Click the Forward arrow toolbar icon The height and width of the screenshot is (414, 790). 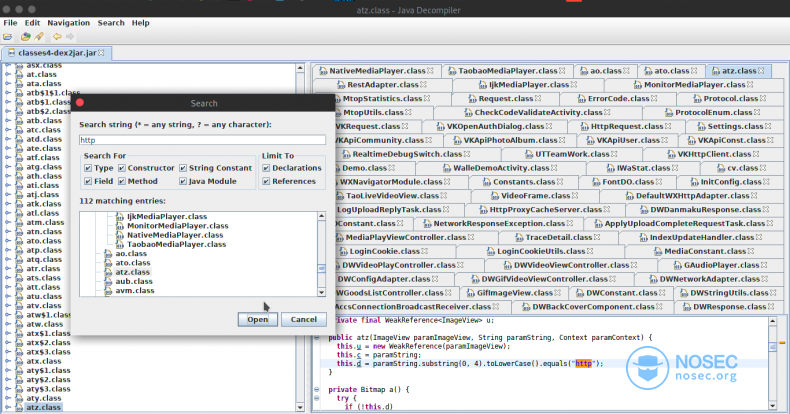point(70,36)
